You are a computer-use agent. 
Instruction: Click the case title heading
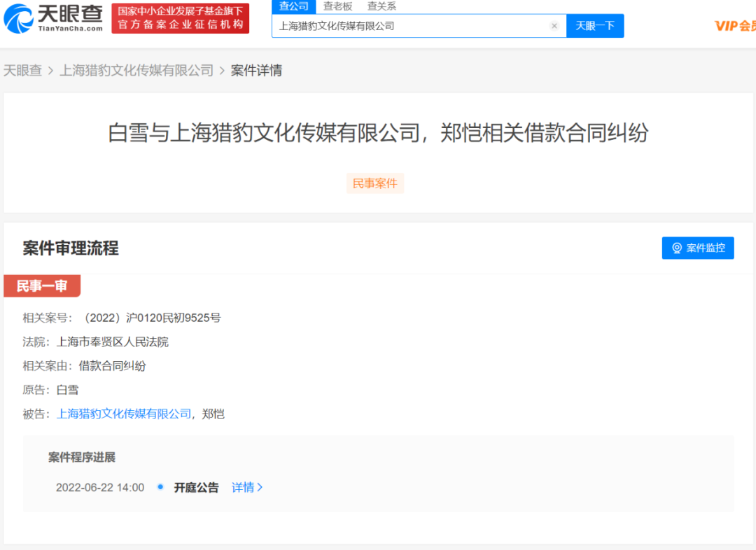378,132
